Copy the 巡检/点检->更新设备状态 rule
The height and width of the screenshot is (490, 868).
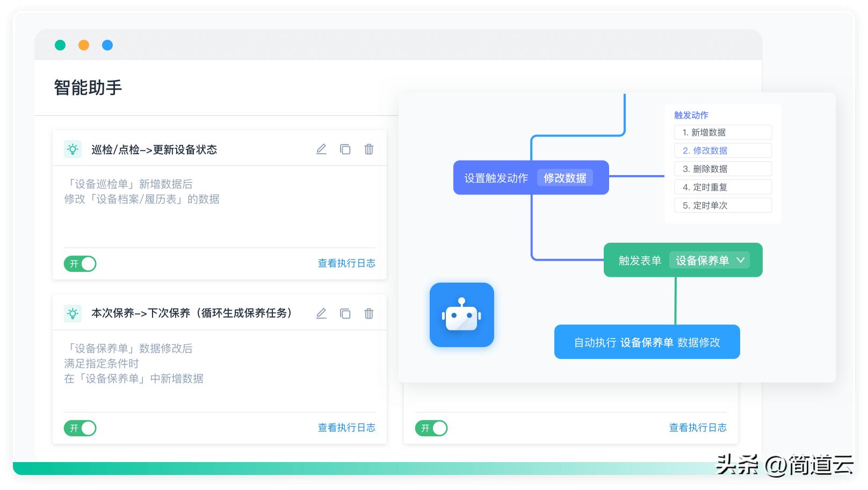345,149
